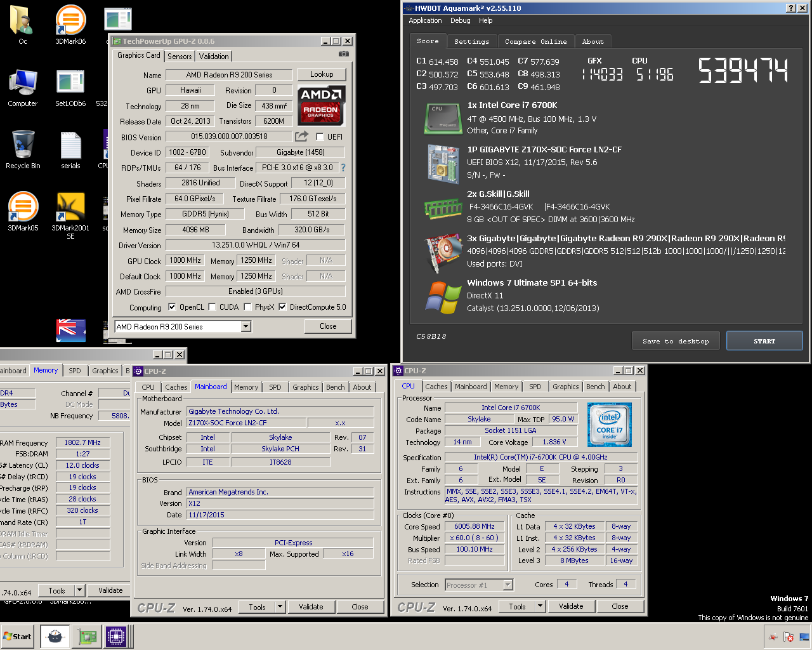Click the CPU-Z Core Speed value field

click(475, 526)
